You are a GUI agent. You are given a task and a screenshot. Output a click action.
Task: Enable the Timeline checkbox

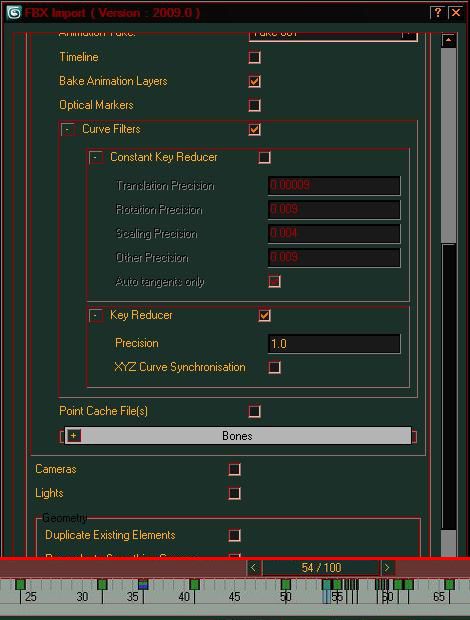tap(255, 57)
